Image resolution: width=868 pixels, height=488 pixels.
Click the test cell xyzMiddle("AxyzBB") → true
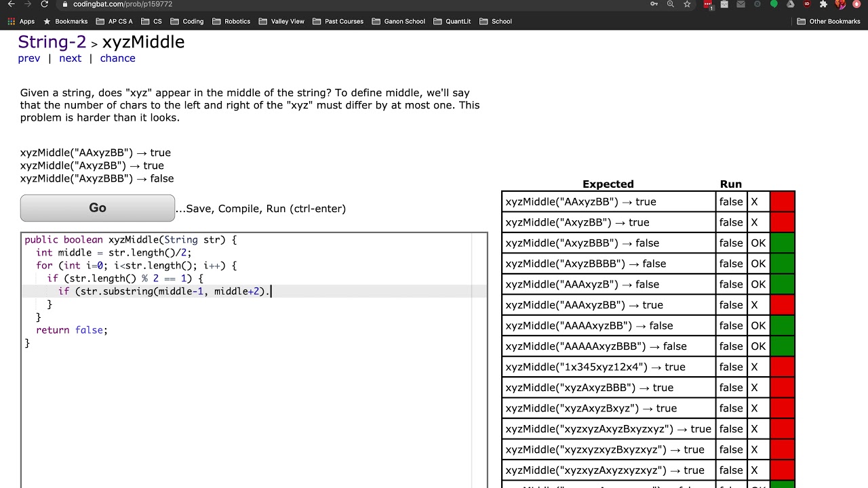609,222
